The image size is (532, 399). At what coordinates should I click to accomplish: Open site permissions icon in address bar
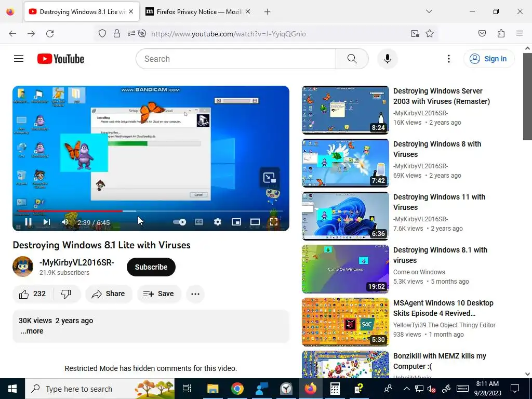point(131,34)
